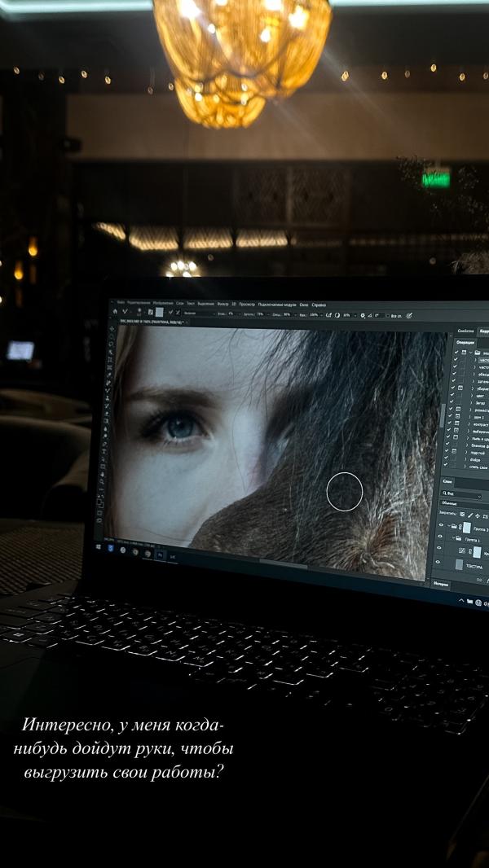
Task: Select the Move tool in the toolbar
Action: [x=112, y=330]
